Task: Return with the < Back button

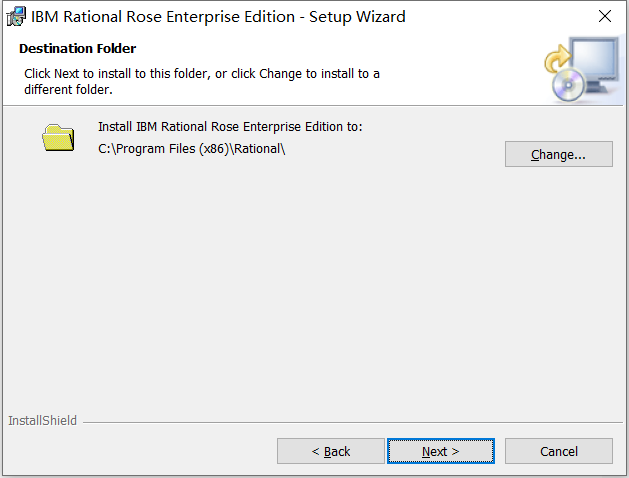Action: click(x=331, y=451)
